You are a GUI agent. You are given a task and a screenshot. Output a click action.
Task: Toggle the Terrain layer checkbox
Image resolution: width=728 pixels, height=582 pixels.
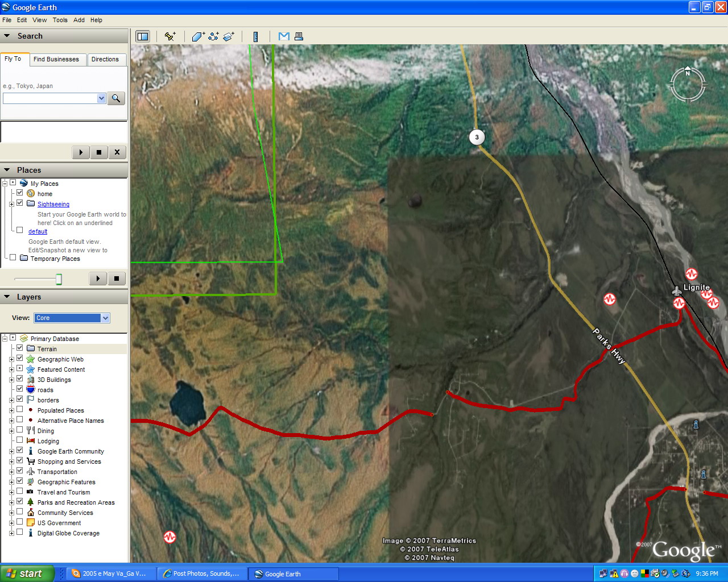pos(20,348)
